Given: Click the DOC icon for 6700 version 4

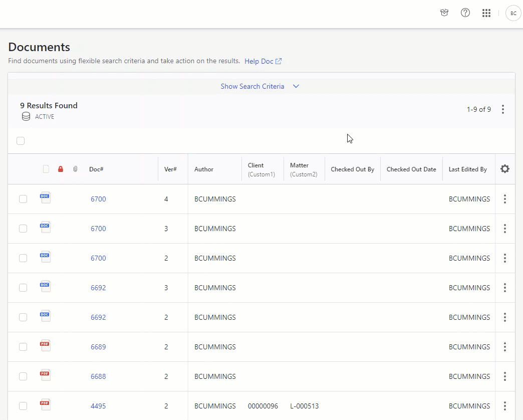Looking at the screenshot, I should pos(45,198).
